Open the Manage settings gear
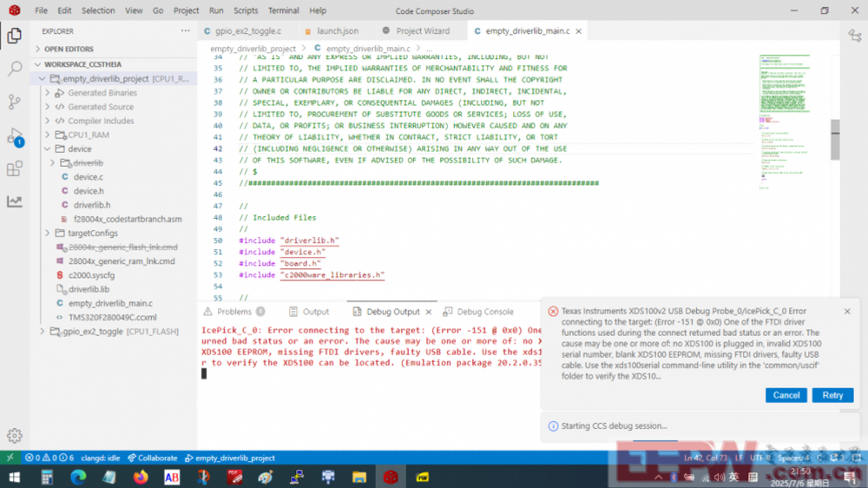The height and width of the screenshot is (488, 868). point(15,436)
